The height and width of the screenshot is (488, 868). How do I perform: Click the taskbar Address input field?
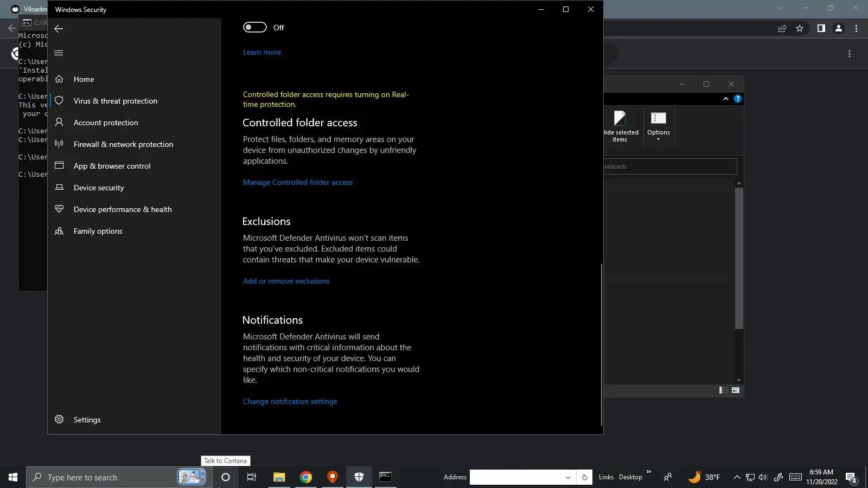(516, 477)
